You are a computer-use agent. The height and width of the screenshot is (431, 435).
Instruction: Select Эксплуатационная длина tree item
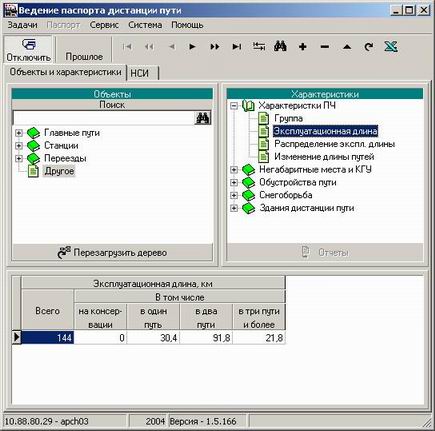coord(325,131)
